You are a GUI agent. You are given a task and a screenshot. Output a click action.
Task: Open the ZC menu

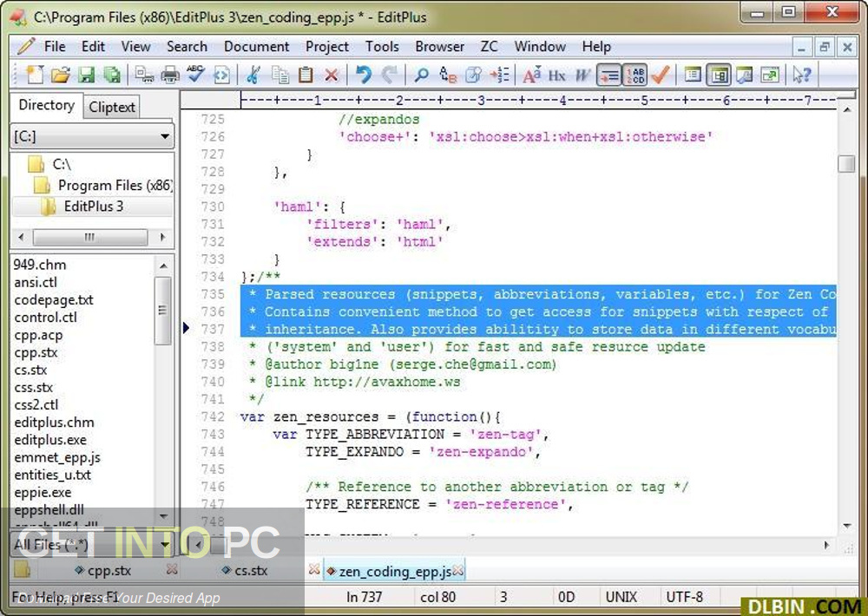tap(489, 47)
